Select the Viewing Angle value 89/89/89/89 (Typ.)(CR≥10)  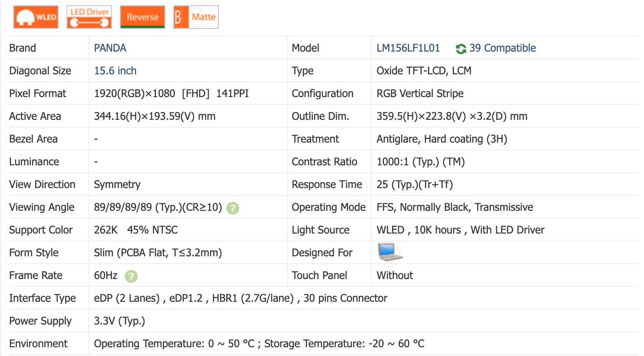click(158, 207)
